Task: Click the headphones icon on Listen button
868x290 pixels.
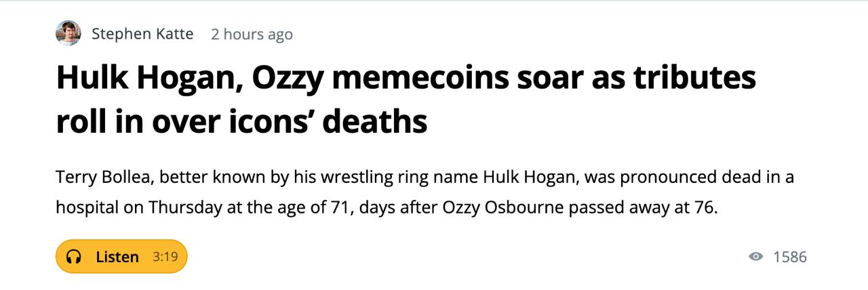Action: click(x=74, y=257)
